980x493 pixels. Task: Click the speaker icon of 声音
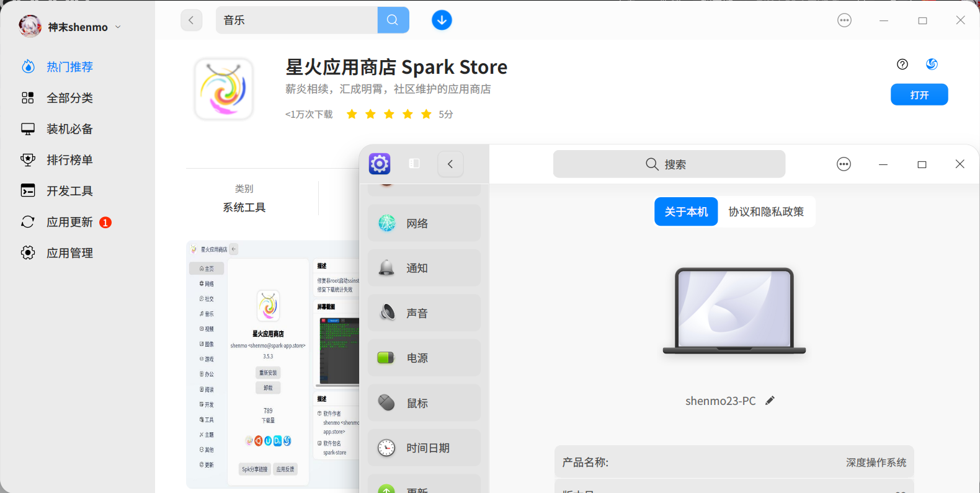[x=387, y=313]
